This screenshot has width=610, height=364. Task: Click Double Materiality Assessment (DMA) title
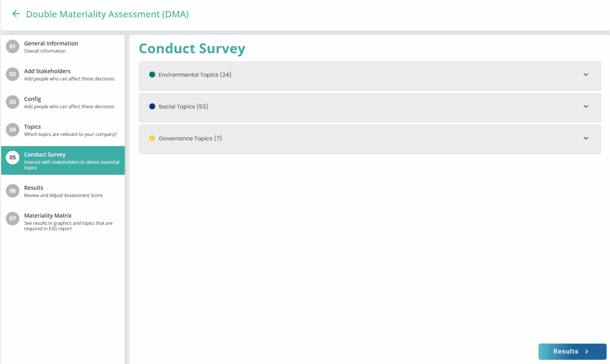point(108,14)
